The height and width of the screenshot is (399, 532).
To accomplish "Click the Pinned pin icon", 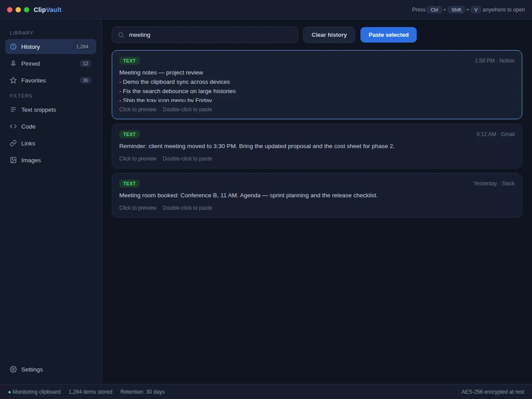I will (13, 63).
